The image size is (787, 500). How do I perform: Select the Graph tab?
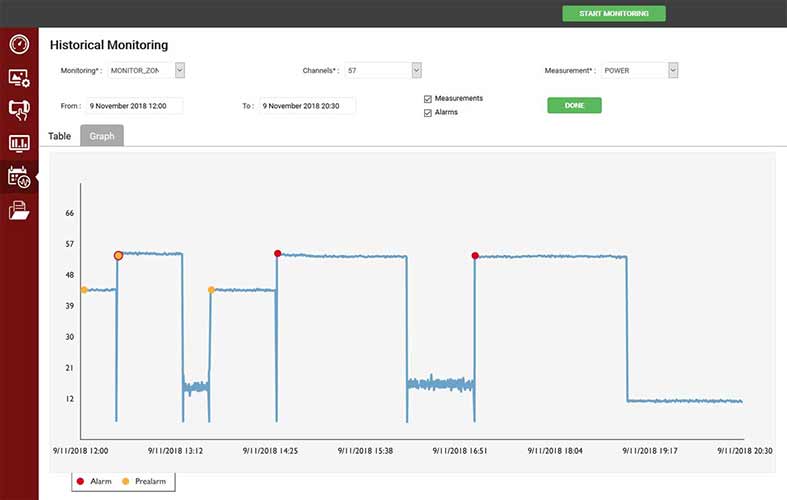coord(102,136)
